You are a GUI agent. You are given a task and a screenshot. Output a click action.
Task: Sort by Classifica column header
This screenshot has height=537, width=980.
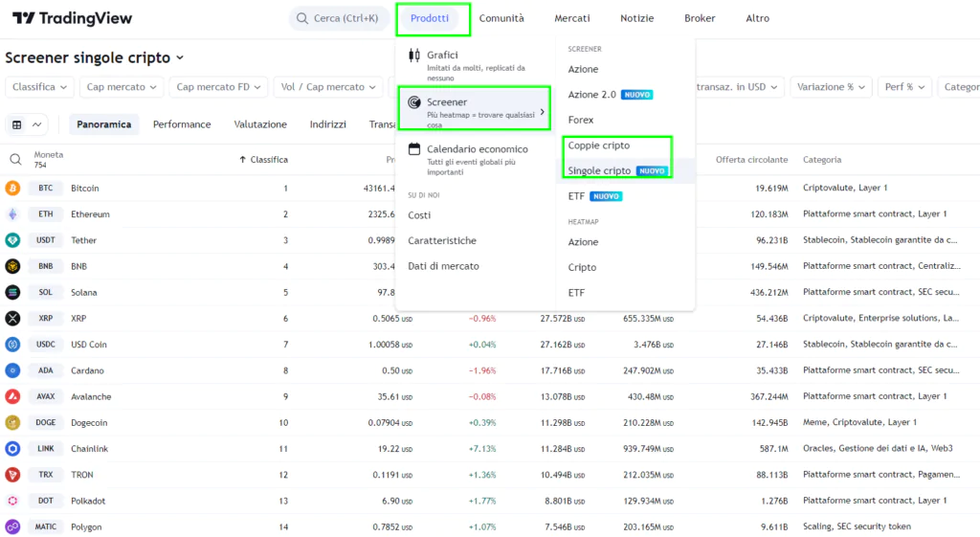[x=264, y=160]
